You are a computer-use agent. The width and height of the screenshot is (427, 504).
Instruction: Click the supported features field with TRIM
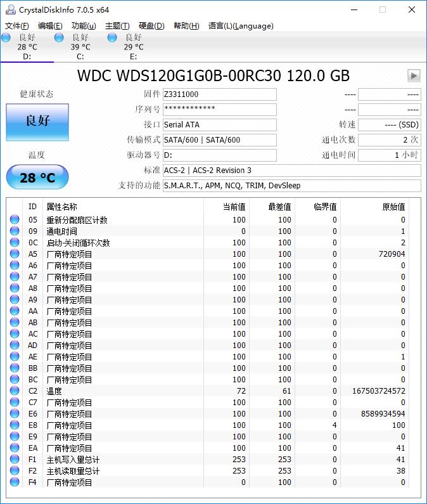291,186
